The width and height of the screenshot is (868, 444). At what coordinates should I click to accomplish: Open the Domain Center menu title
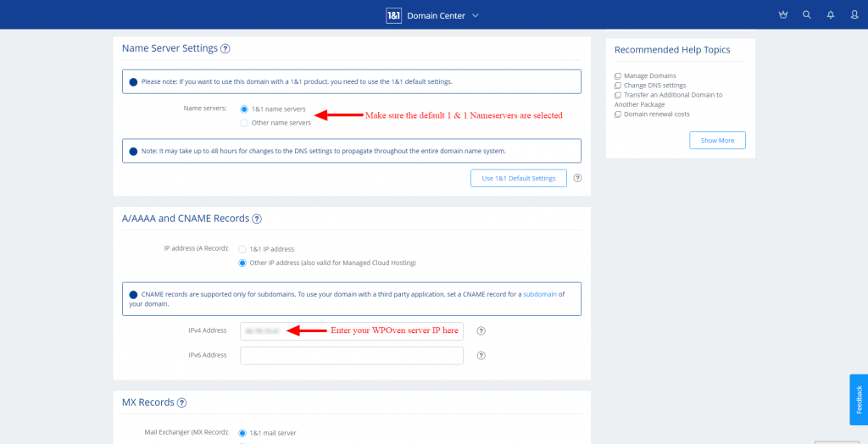437,16
